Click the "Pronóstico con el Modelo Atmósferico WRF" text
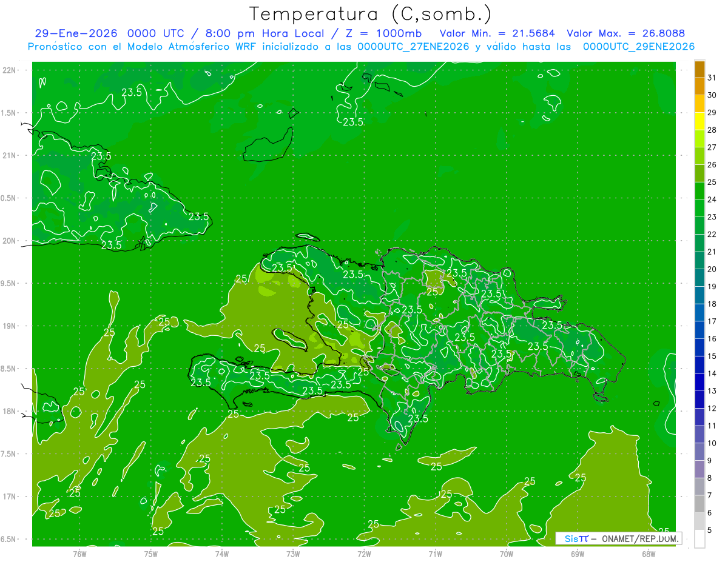 point(143,47)
